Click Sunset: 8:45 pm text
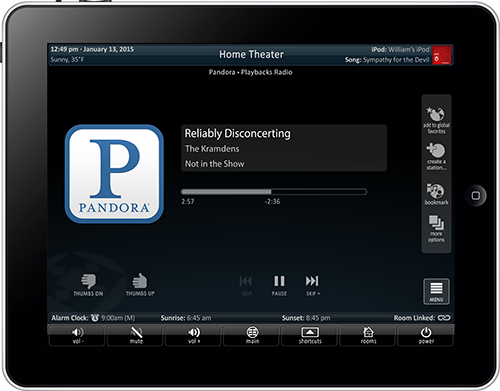The image size is (500, 391). point(306,318)
